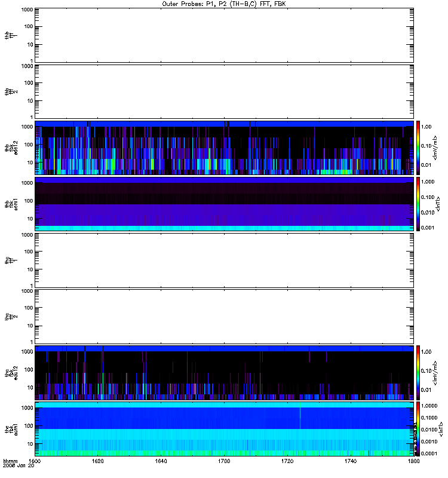The height and width of the screenshot is (478, 448).
Task: Click the "1720" time axis label
Action: click(x=287, y=461)
